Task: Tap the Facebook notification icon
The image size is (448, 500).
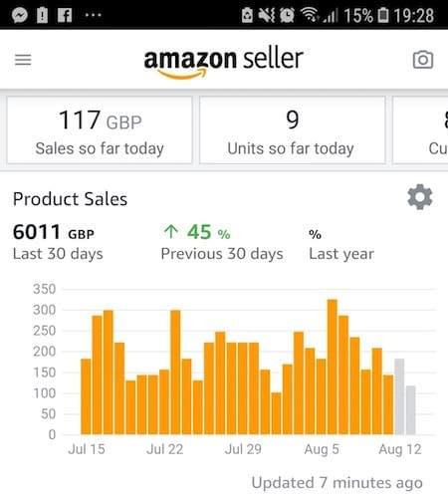Action: click(65, 15)
